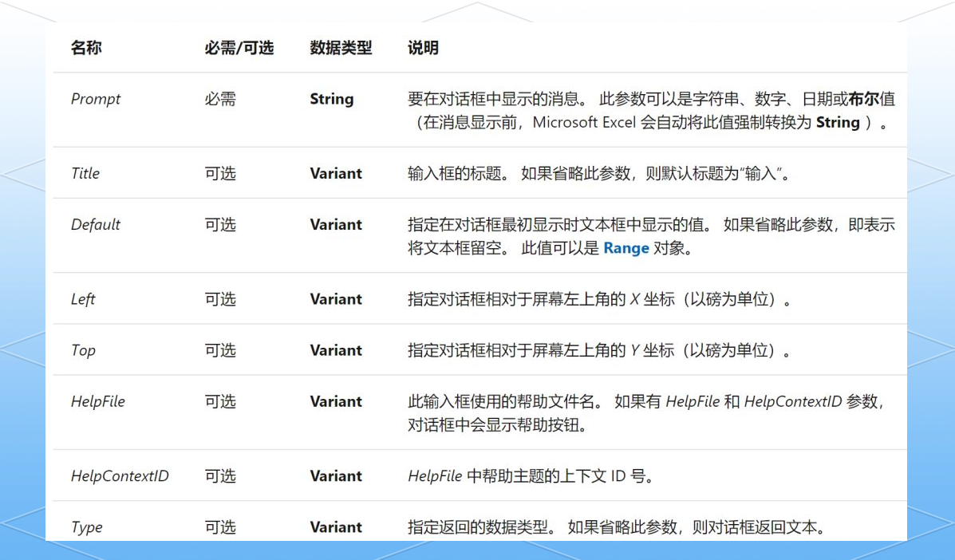955x560 pixels.
Task: Click the Left description mentioning X 坐标
Action: [x=600, y=299]
